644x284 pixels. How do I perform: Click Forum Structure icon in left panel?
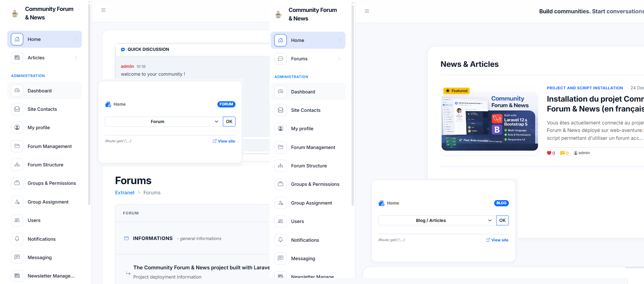point(17,165)
